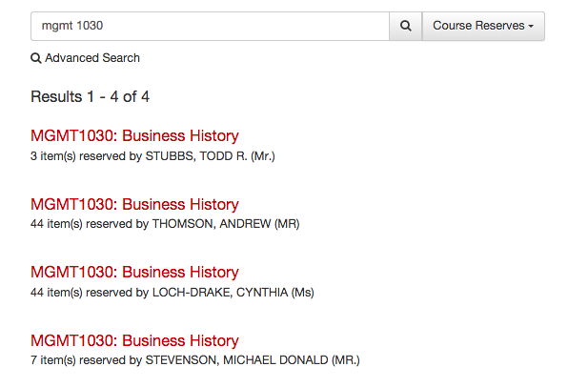Open the Advanced Search link
Screen dimensions: 588x388
click(86, 58)
